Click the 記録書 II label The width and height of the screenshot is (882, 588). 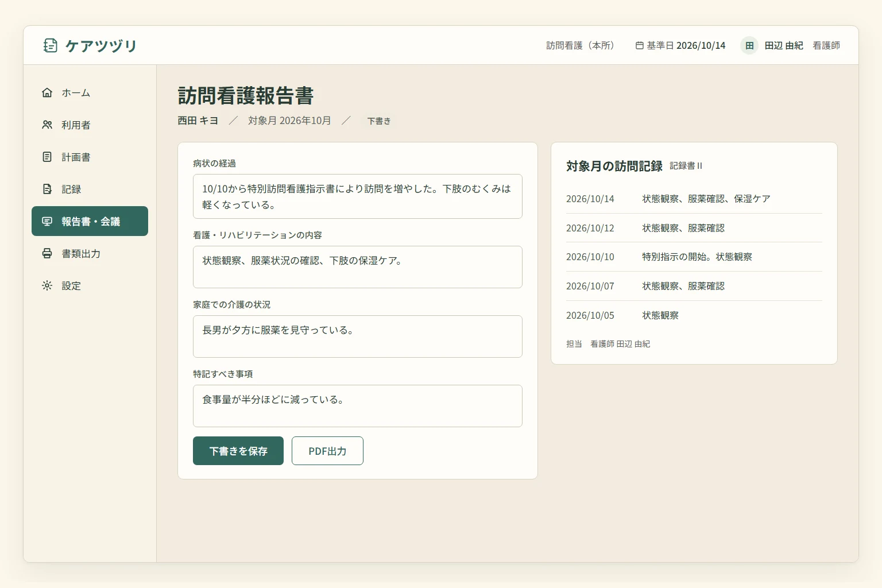point(686,166)
